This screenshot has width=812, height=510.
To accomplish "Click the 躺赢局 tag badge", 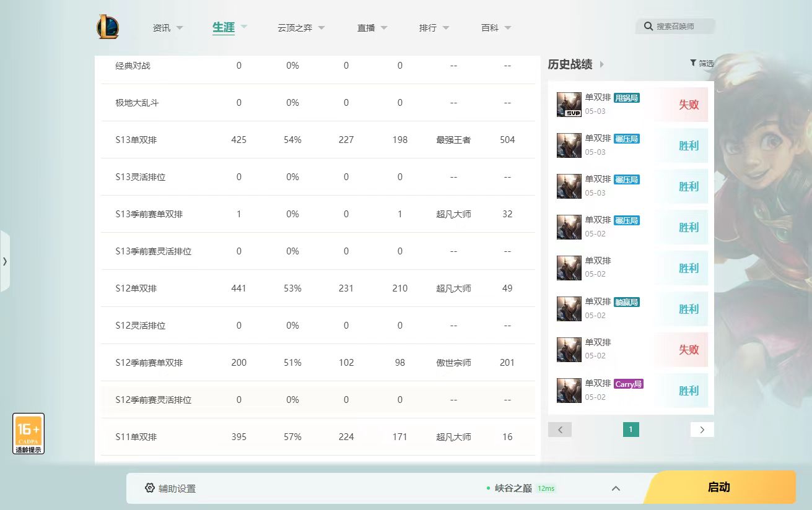I will pyautogui.click(x=627, y=302).
